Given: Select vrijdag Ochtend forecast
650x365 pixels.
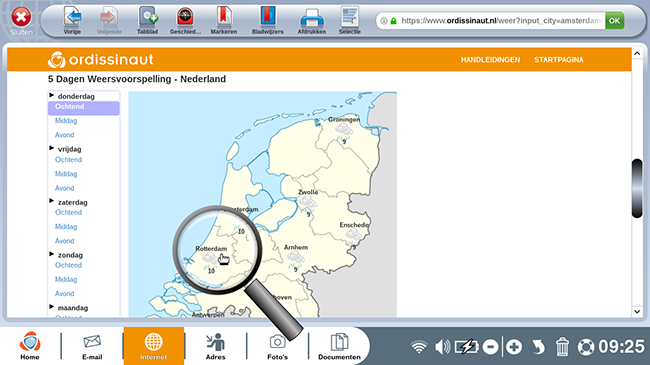Looking at the screenshot, I should tap(68, 160).
